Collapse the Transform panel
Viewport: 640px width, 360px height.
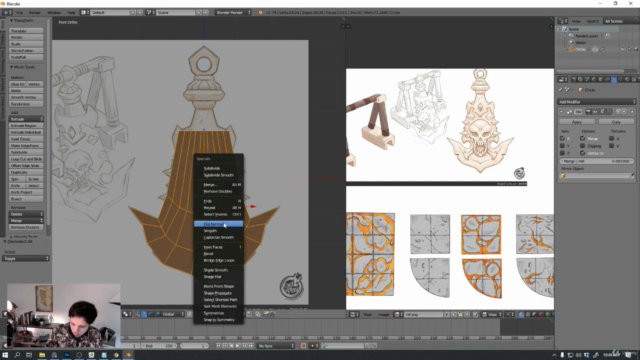coord(11,20)
